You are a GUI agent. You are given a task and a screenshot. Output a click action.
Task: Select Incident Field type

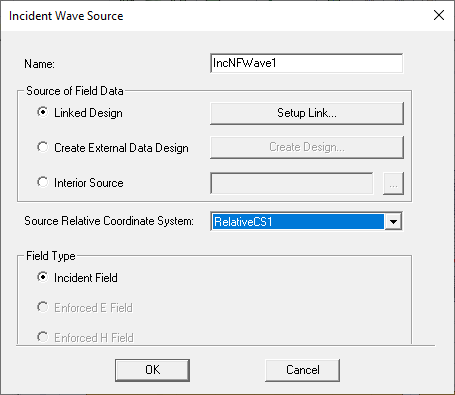click(43, 277)
